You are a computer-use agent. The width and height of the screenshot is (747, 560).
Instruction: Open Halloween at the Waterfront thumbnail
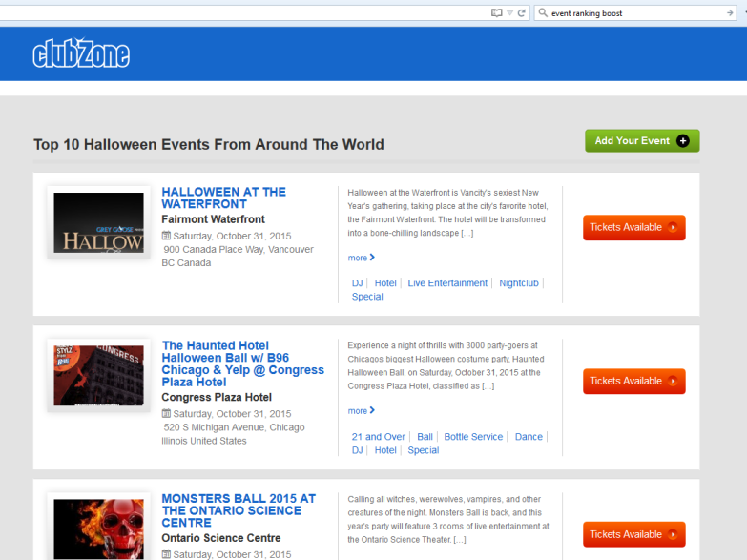pos(98,222)
